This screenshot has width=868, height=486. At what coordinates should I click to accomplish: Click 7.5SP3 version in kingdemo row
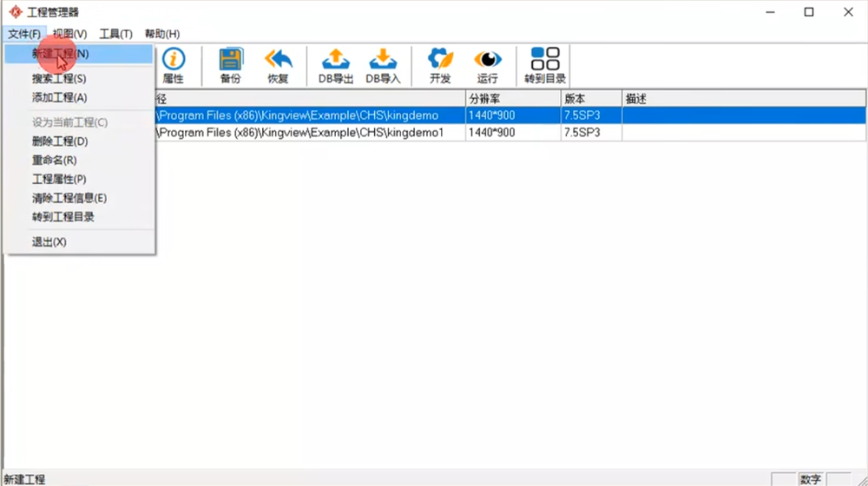(x=591, y=115)
